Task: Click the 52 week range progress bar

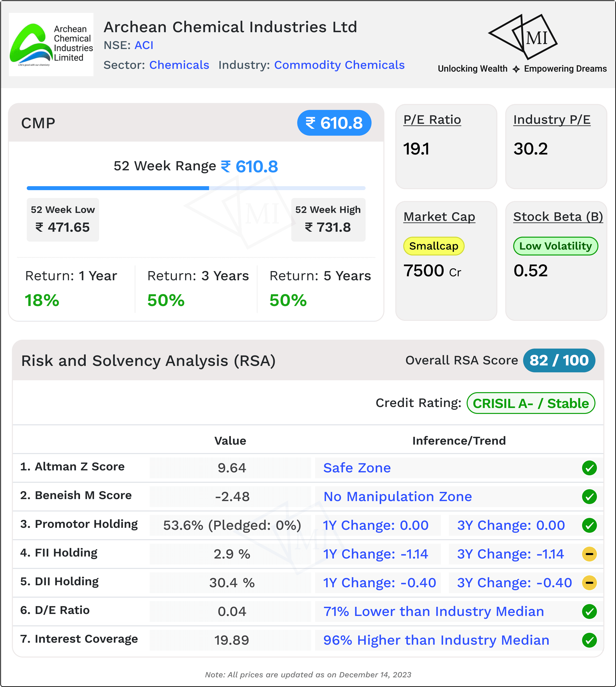Action: [x=196, y=188]
